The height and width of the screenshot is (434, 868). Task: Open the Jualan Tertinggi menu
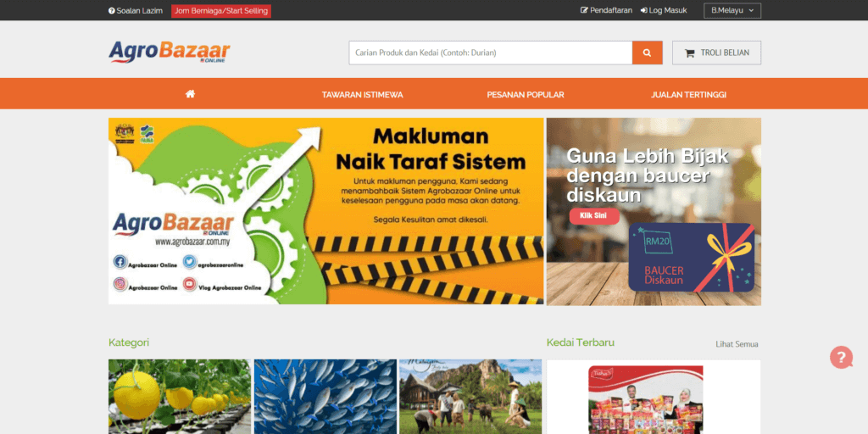pos(688,95)
